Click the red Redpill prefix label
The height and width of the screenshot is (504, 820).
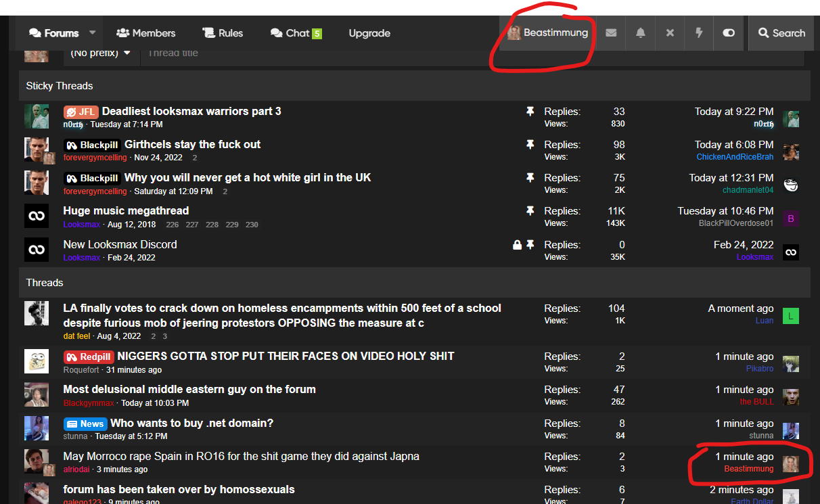(x=89, y=357)
